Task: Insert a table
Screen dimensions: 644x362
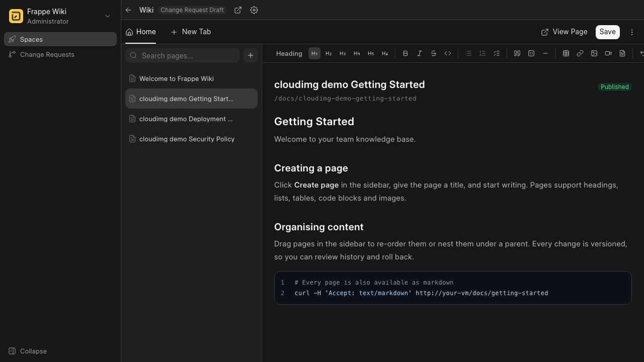Action: 566,53
